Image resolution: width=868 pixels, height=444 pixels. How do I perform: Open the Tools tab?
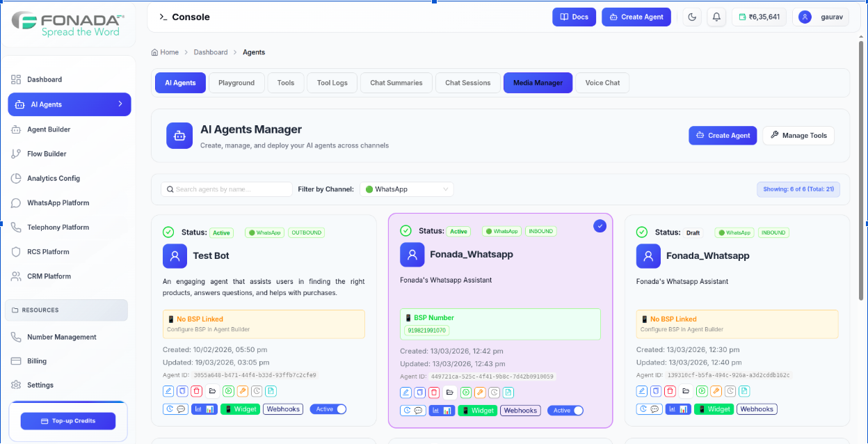tap(286, 83)
